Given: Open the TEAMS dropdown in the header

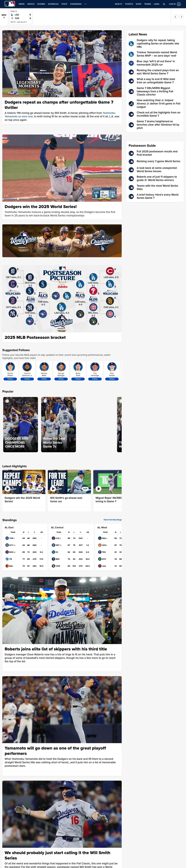Looking at the screenshot, I should [x=147, y=4].
